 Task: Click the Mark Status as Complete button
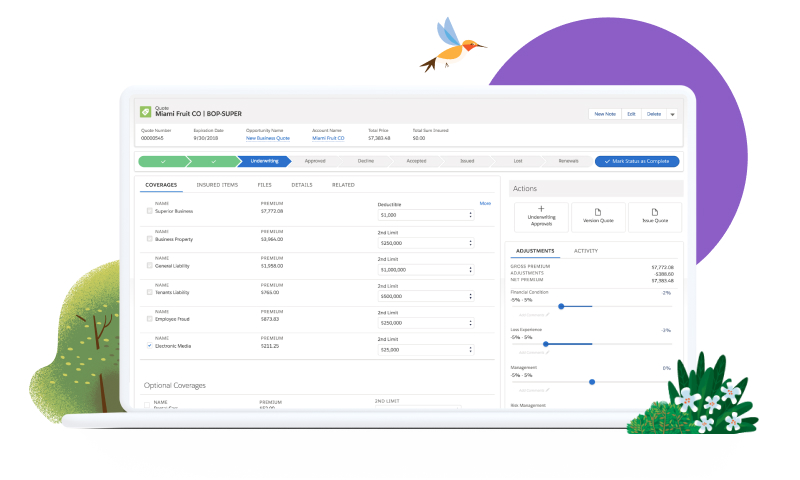637,161
